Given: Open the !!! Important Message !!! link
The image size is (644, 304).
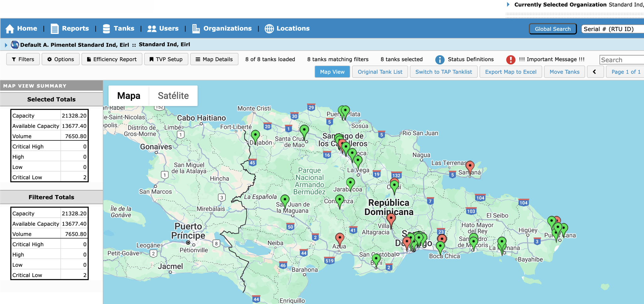Looking at the screenshot, I should 552,59.
